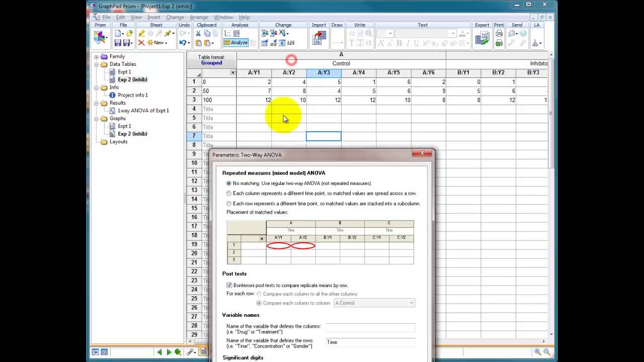Expand the Graphs folder tree node
644x362 pixels.
coord(96,119)
